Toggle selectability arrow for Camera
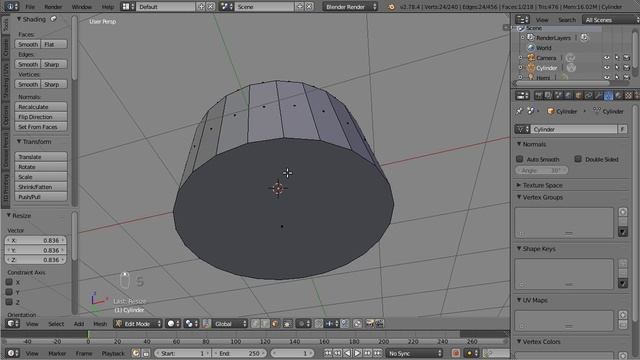The width and height of the screenshot is (640, 360). (617, 58)
